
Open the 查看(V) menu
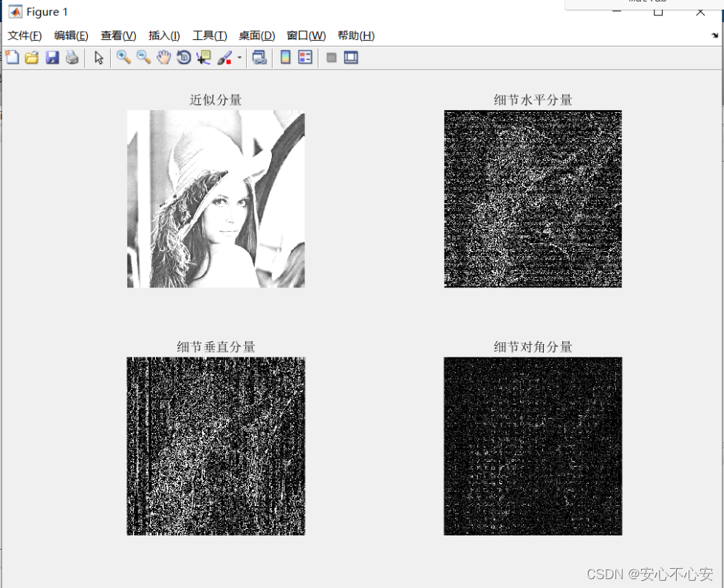119,35
